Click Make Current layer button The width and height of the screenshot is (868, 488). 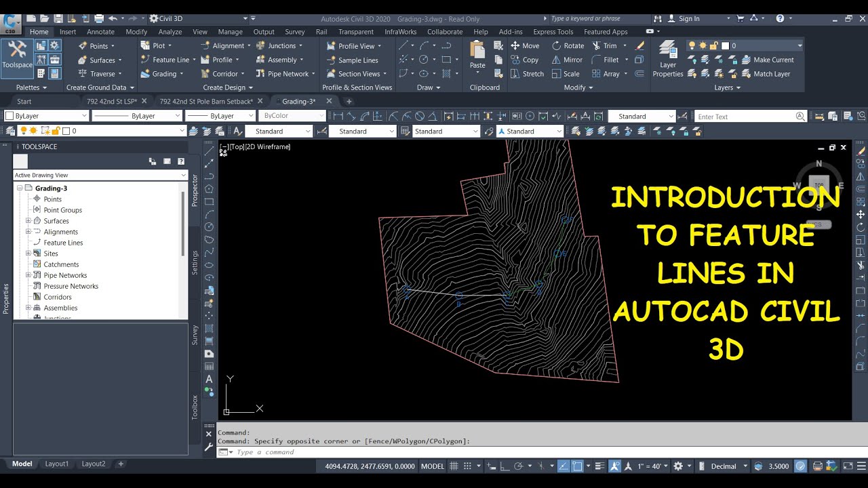click(767, 60)
